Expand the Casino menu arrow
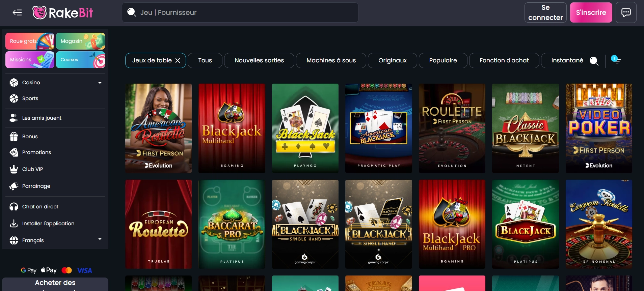The image size is (644, 291). tap(100, 83)
